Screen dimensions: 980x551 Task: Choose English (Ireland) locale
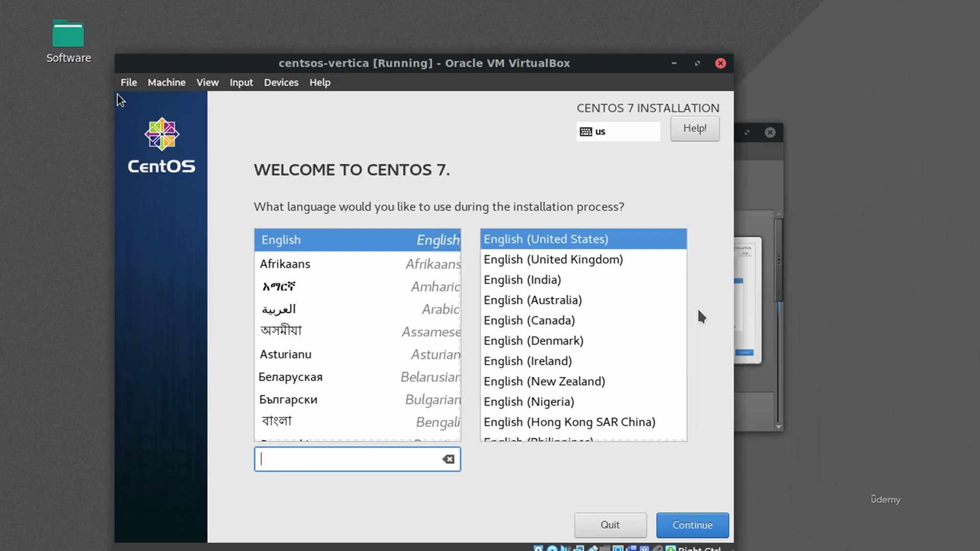[x=583, y=361]
